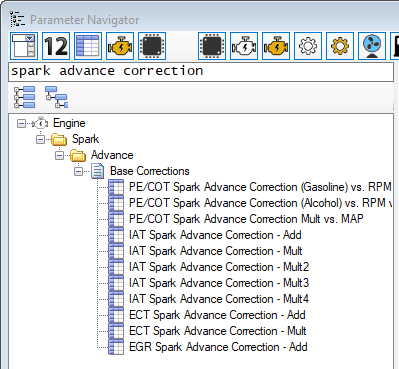Click in the spark advance correction search field
399x369 pixels.
(x=201, y=72)
